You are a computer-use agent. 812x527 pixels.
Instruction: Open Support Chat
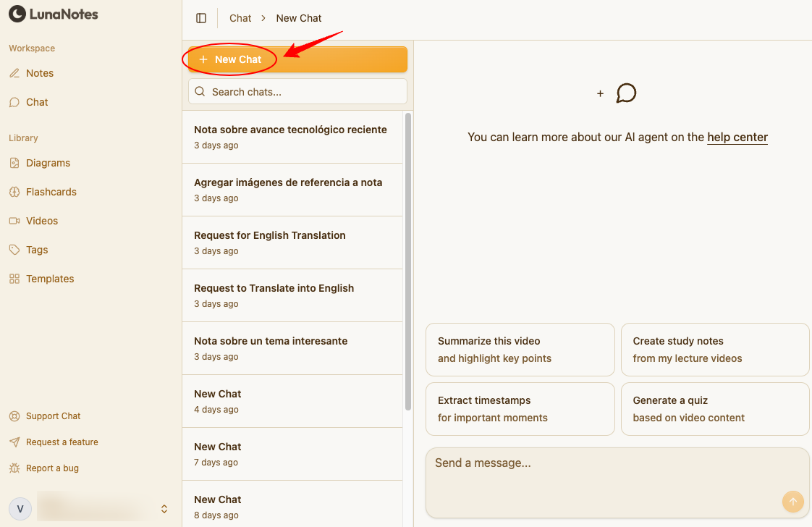53,416
